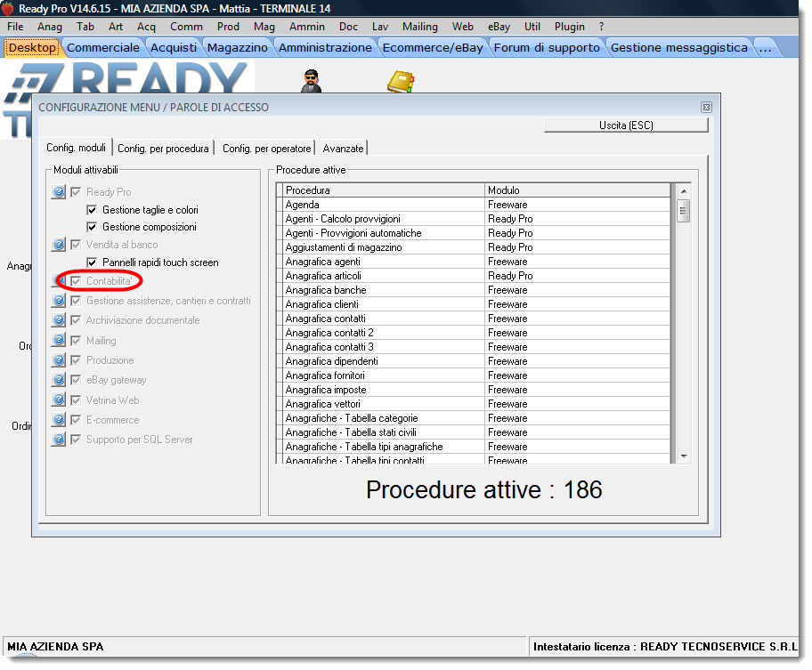Toggle Gestione taglie e colori checkbox
Screen dimensions: 812x670
(92, 210)
